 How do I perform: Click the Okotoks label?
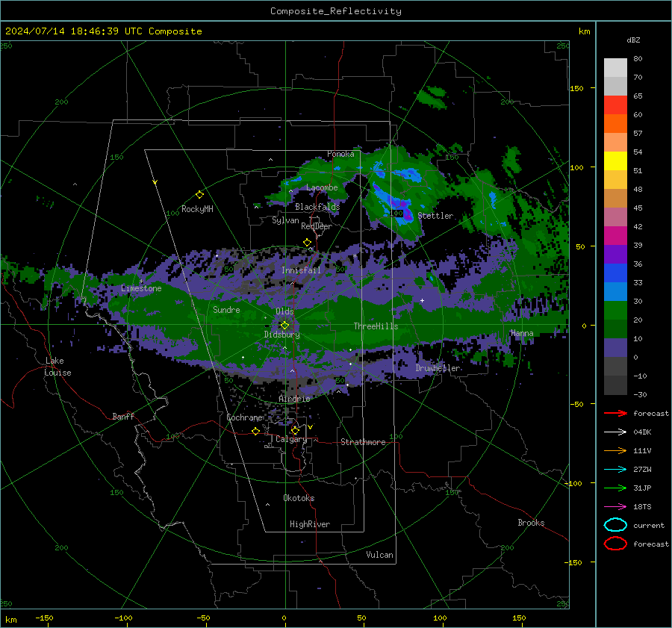[x=299, y=498]
